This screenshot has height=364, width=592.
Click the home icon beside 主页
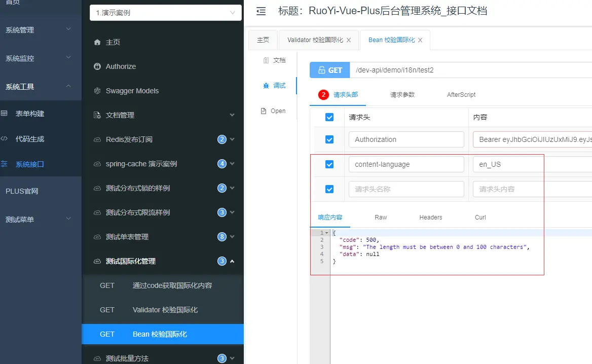pos(97,42)
